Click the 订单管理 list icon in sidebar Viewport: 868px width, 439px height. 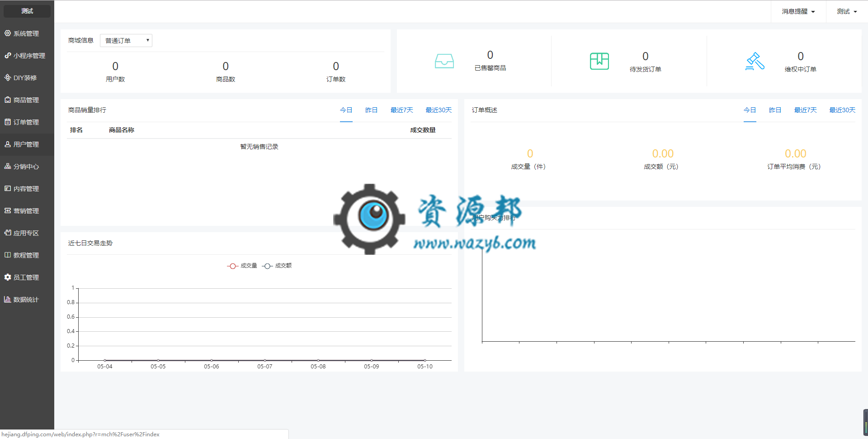(x=8, y=122)
